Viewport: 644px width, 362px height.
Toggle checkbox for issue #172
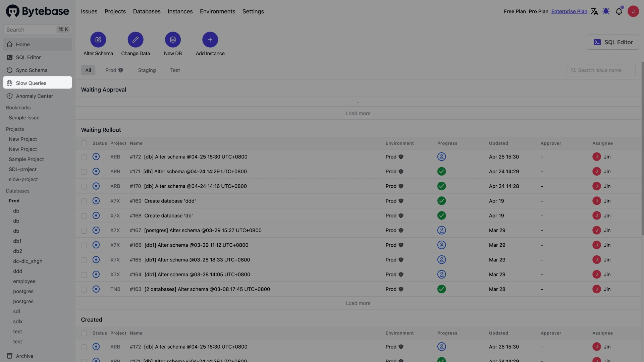[x=84, y=157]
